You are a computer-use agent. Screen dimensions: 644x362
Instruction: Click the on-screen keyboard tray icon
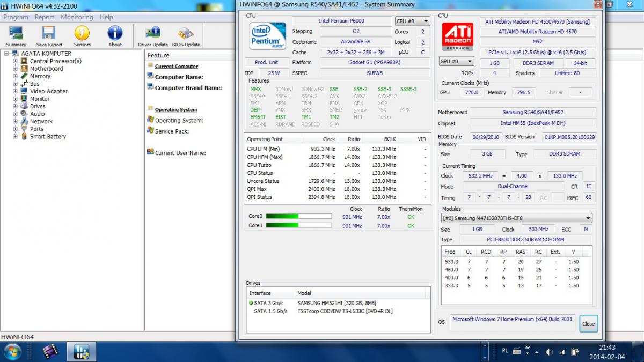click(x=517, y=352)
